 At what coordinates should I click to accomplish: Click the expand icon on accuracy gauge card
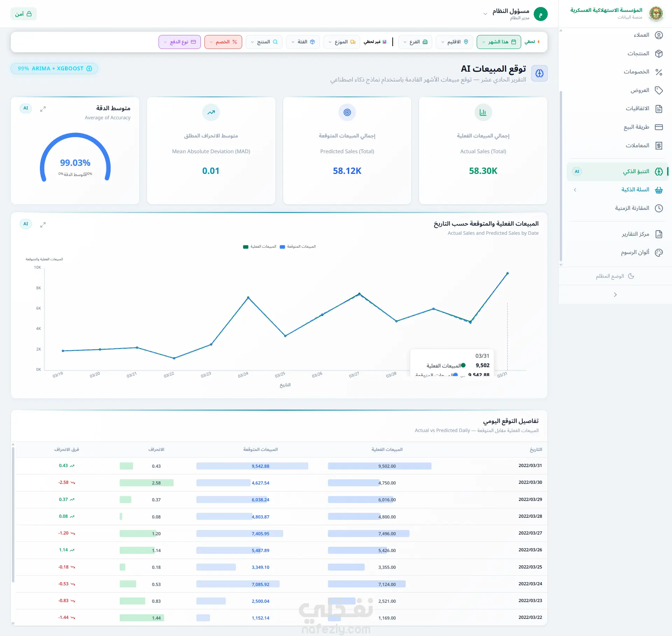coord(43,109)
